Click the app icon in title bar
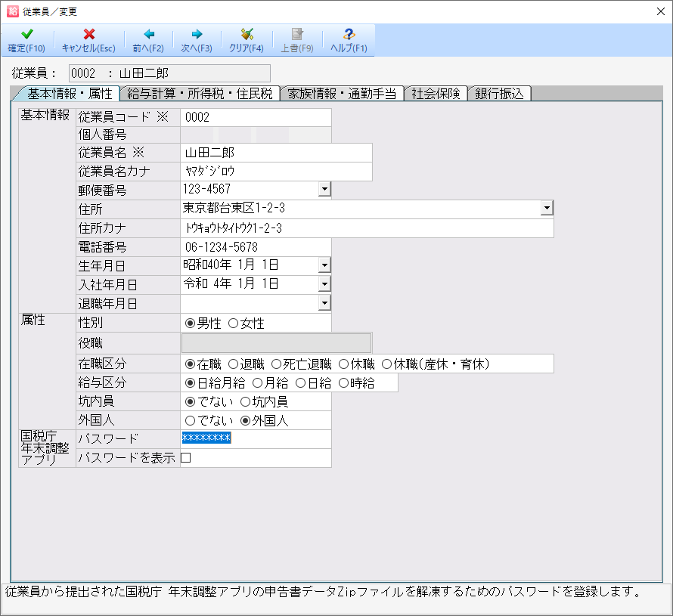This screenshot has height=616, width=673. click(x=12, y=11)
